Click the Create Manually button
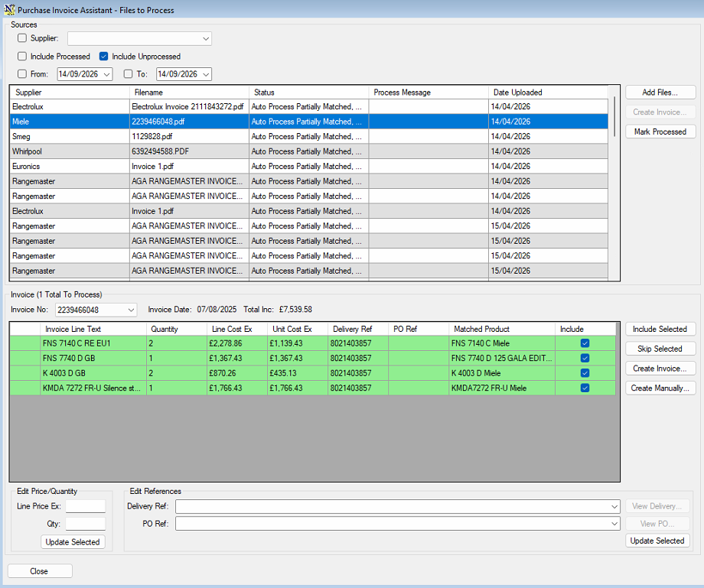 (x=660, y=388)
